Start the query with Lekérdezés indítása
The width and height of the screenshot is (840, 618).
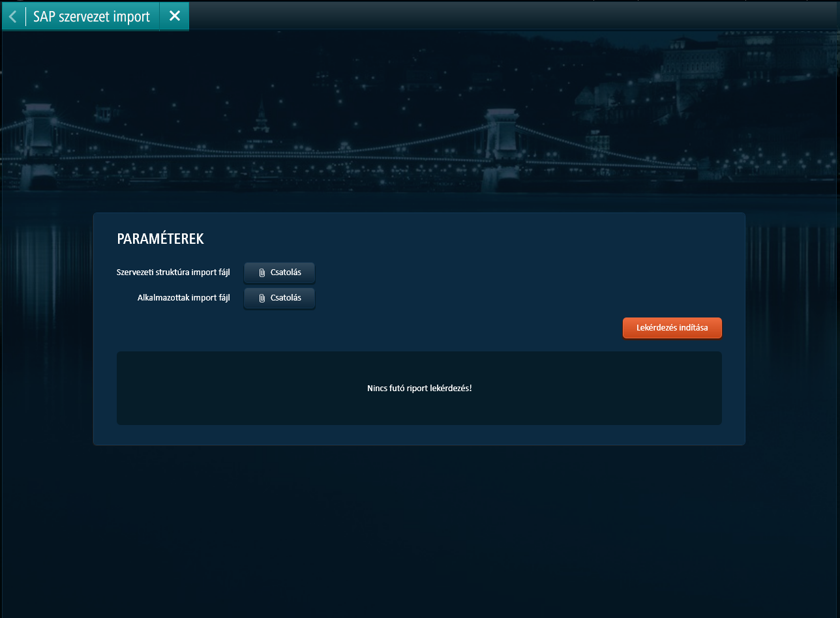(x=672, y=328)
